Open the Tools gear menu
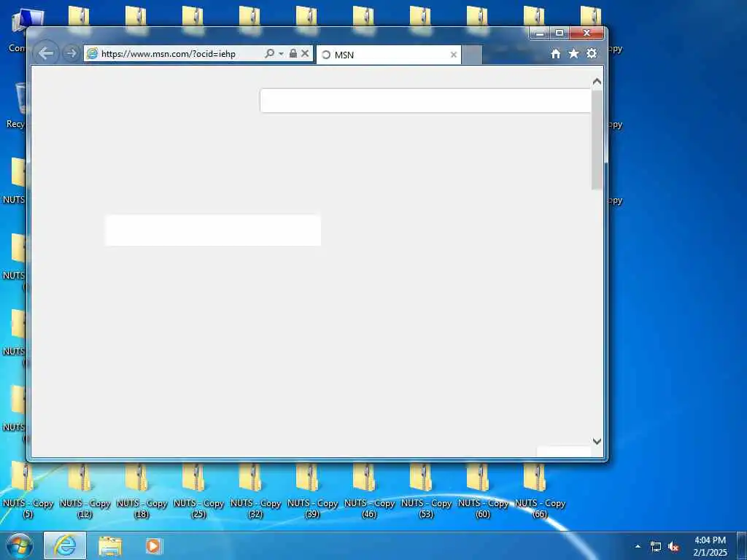The width and height of the screenshot is (747, 560). click(x=591, y=53)
